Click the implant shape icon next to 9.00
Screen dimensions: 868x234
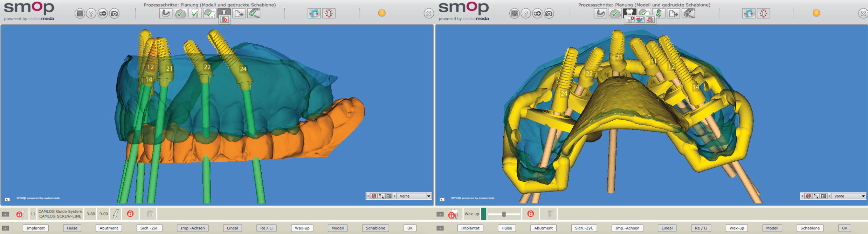[116, 214]
